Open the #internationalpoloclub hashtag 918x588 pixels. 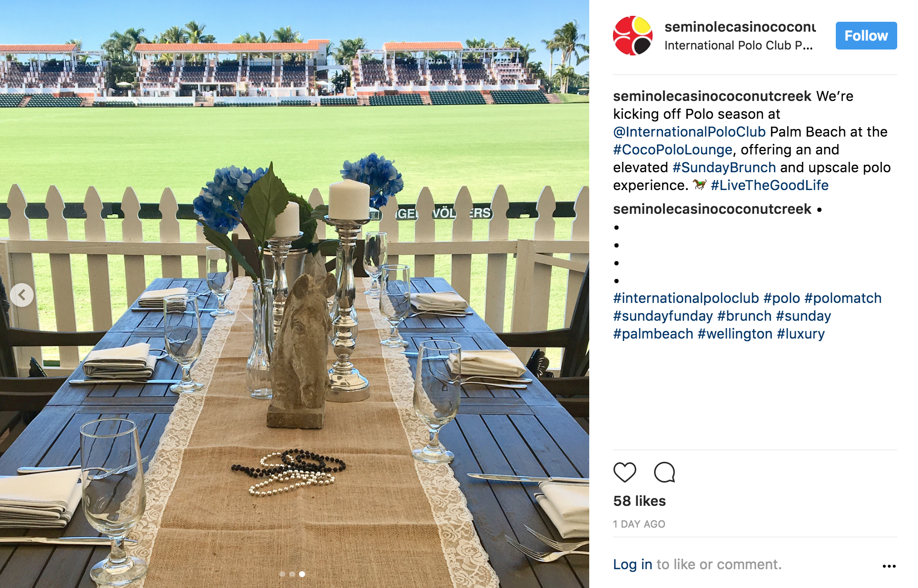click(686, 298)
